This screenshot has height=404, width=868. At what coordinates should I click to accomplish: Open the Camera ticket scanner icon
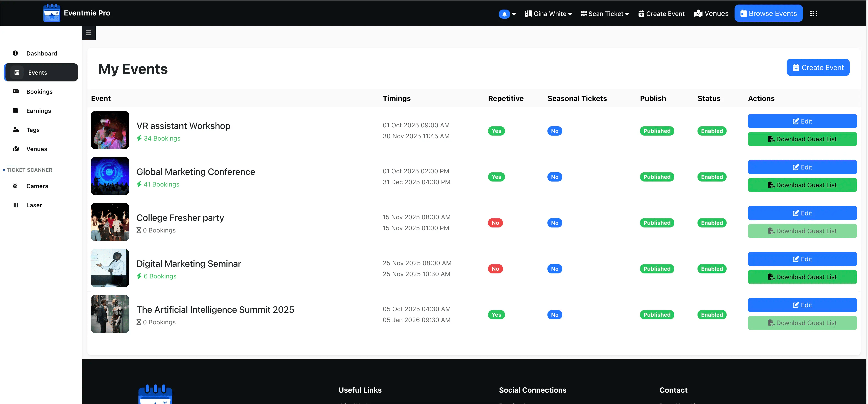coord(15,186)
